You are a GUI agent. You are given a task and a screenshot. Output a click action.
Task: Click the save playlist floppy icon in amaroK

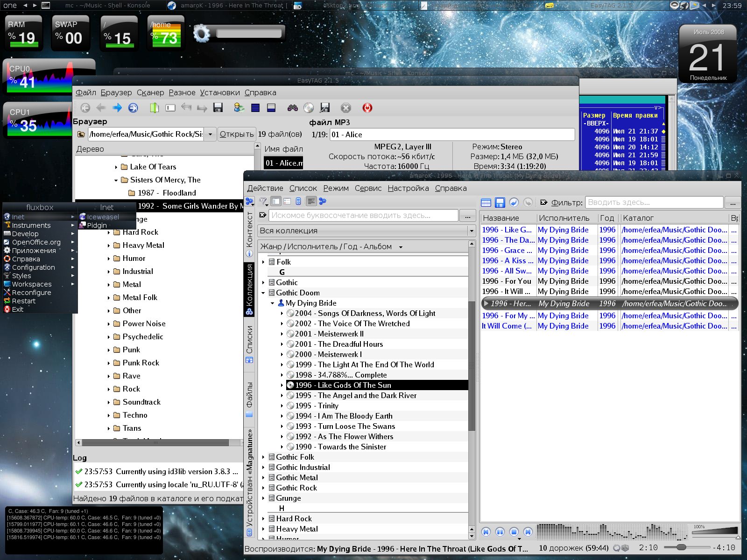(500, 203)
